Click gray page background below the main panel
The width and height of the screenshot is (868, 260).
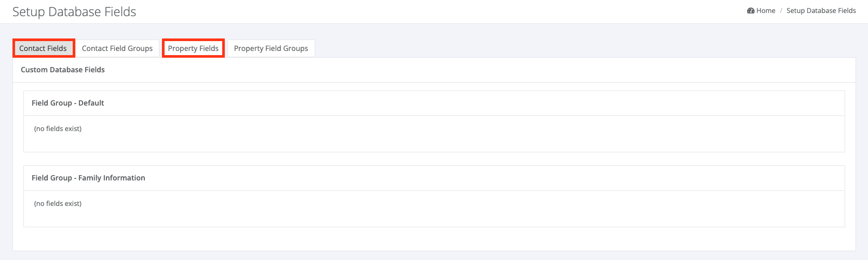(434, 256)
